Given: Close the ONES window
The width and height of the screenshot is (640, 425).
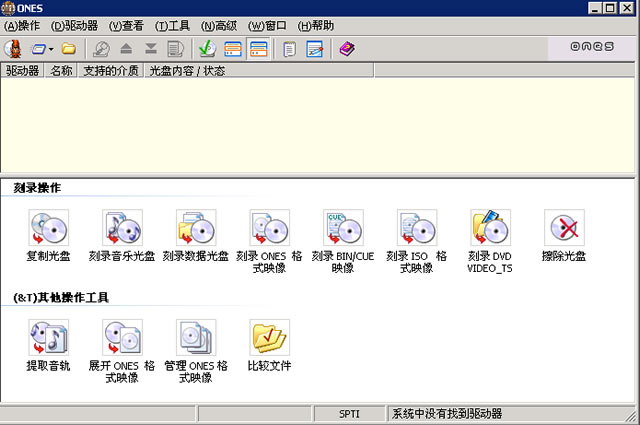Looking at the screenshot, I should point(627,8).
